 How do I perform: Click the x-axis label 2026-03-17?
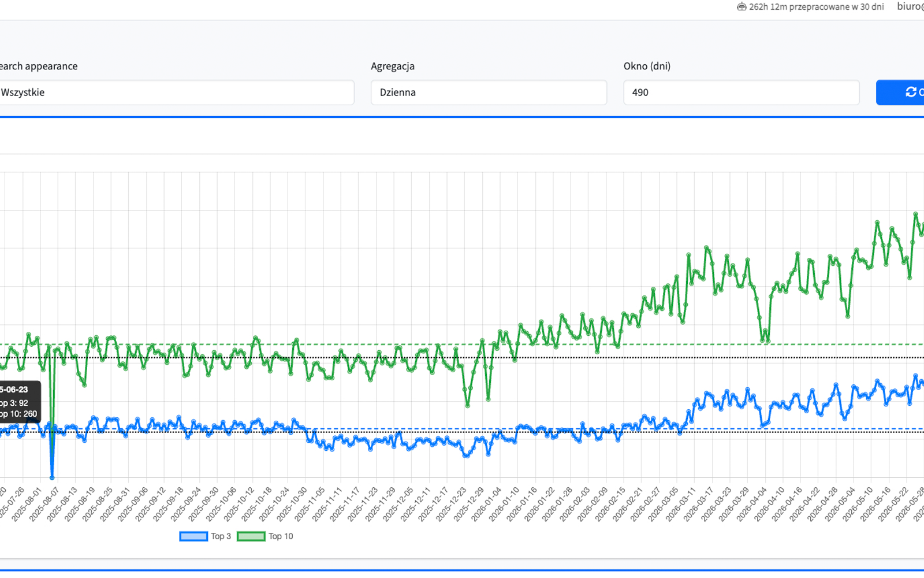[x=698, y=505]
